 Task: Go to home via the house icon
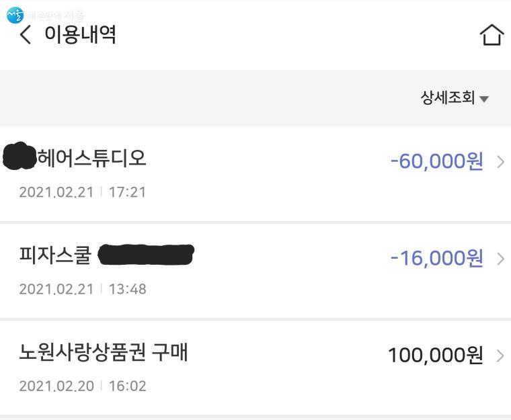coord(492,36)
